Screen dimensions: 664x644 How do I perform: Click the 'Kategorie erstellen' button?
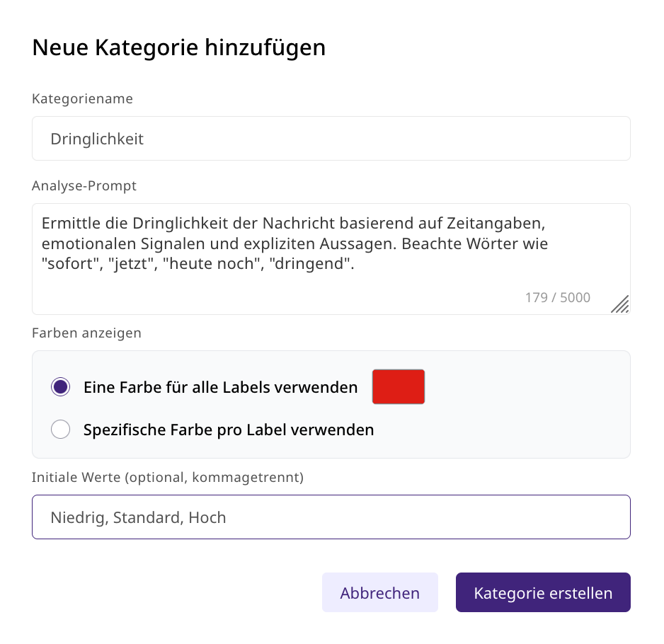tap(543, 592)
